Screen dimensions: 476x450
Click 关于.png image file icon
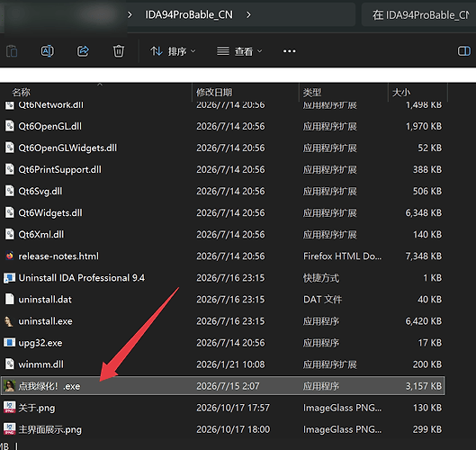click(x=9, y=408)
